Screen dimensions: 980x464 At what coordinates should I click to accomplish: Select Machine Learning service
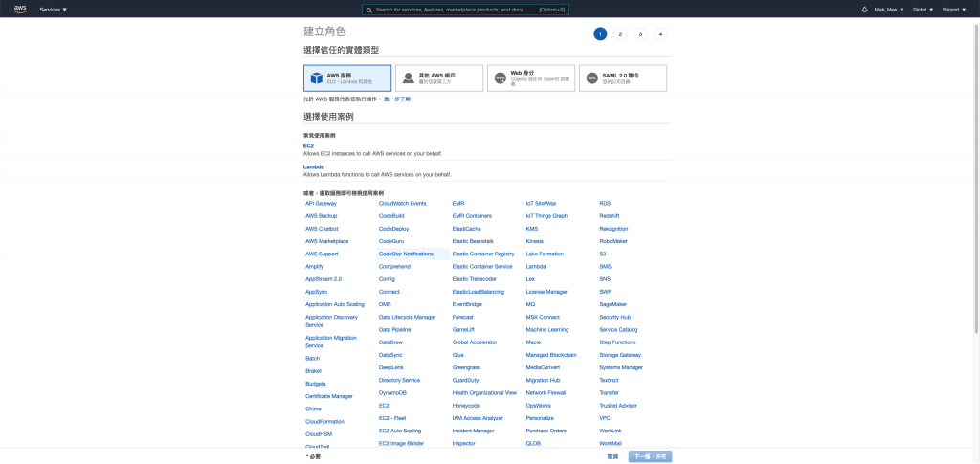point(547,330)
